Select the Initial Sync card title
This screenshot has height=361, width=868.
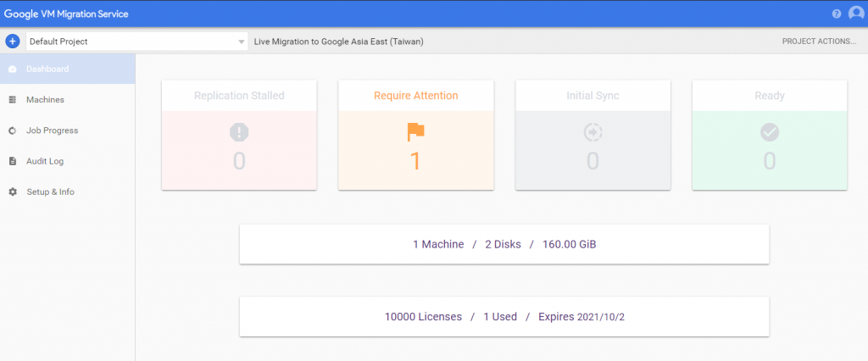click(593, 96)
